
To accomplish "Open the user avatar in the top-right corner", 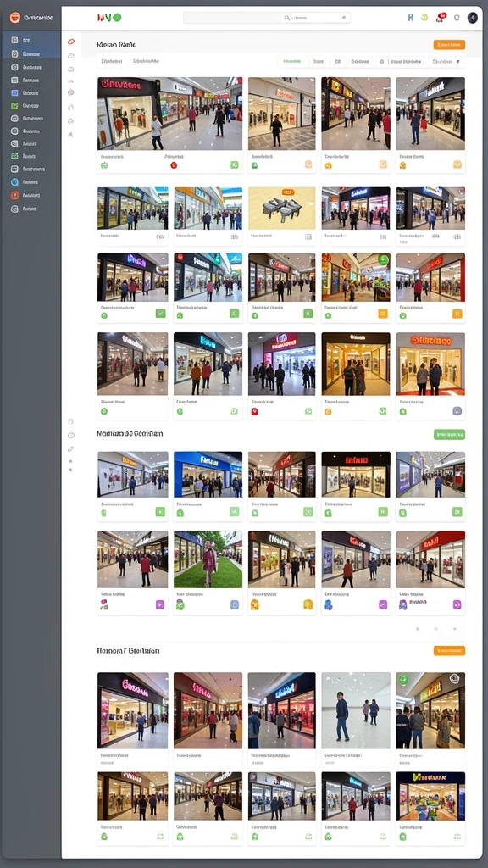I will (473, 18).
